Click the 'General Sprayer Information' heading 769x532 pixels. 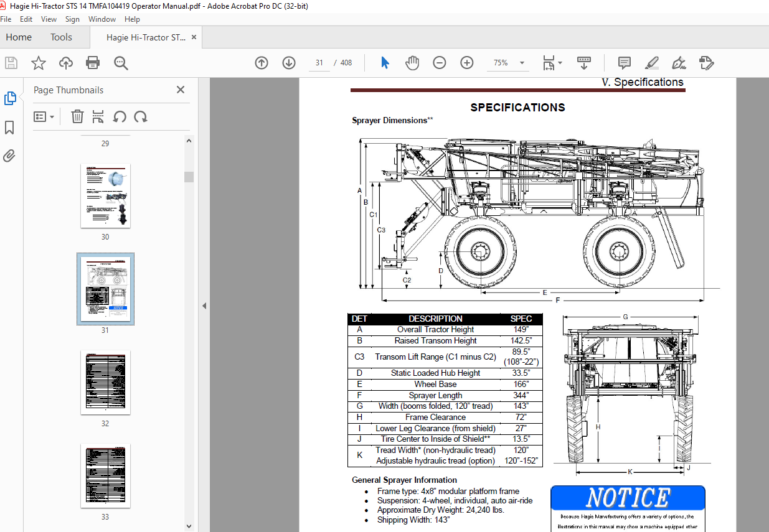pyautogui.click(x=404, y=480)
